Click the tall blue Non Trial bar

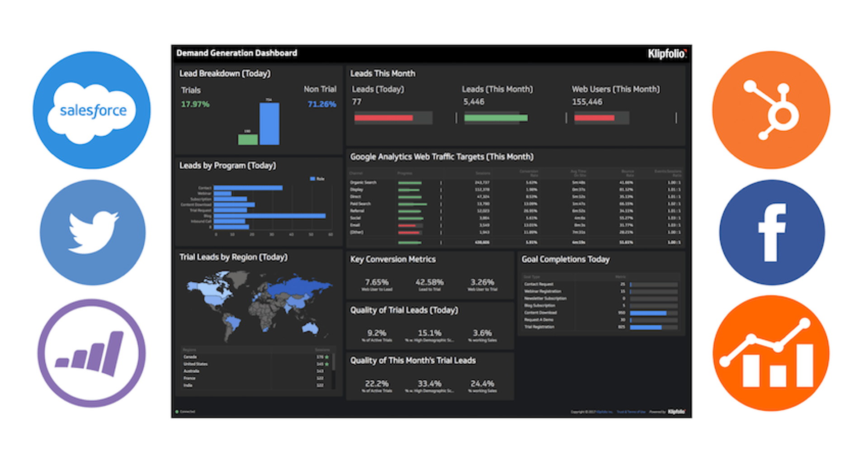[x=269, y=124]
